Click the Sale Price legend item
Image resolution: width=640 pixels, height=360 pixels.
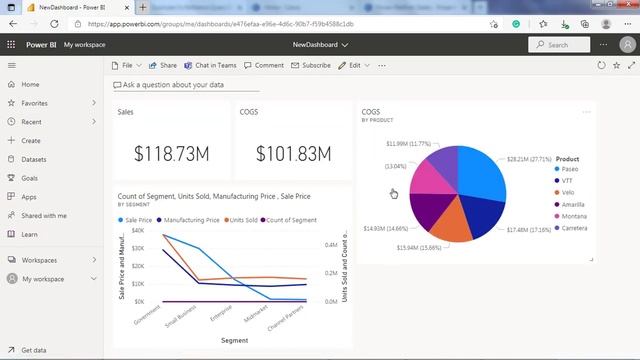(x=135, y=220)
